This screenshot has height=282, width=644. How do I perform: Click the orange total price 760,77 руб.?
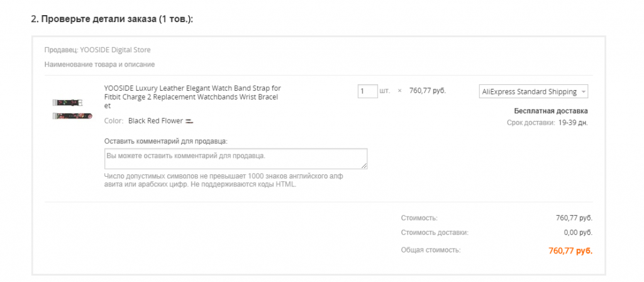pyautogui.click(x=570, y=251)
